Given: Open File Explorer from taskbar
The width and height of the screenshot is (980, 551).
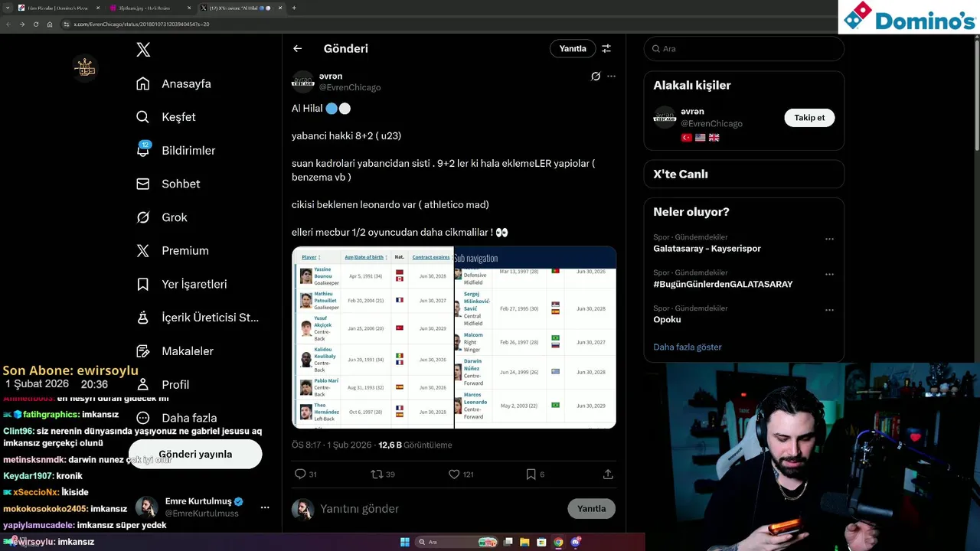Looking at the screenshot, I should click(524, 542).
